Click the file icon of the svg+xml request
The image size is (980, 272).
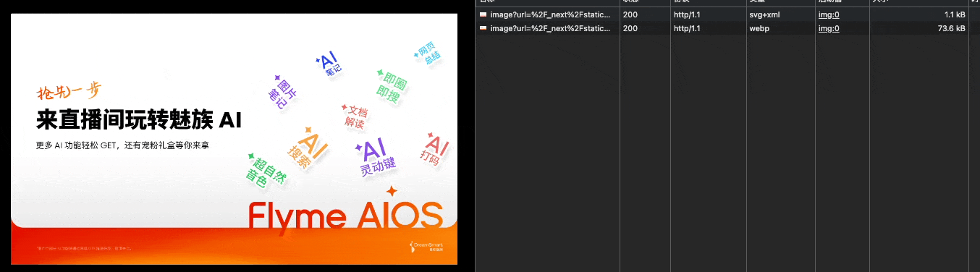point(483,14)
